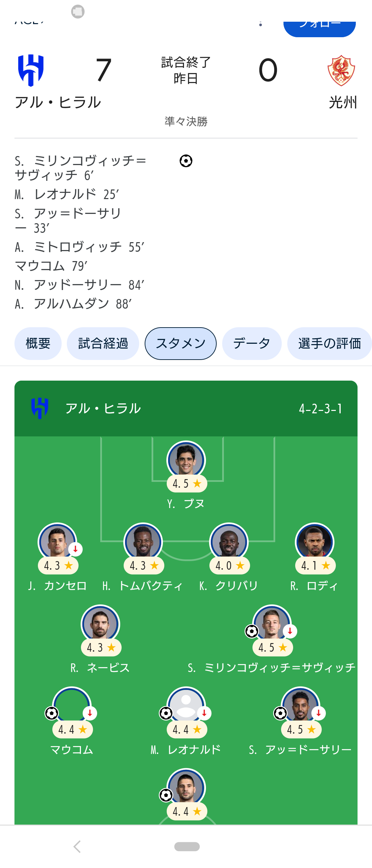This screenshot has height=868, width=372.
Task: Tap the Al Hilal team logo in score header
Action: pos(31,70)
